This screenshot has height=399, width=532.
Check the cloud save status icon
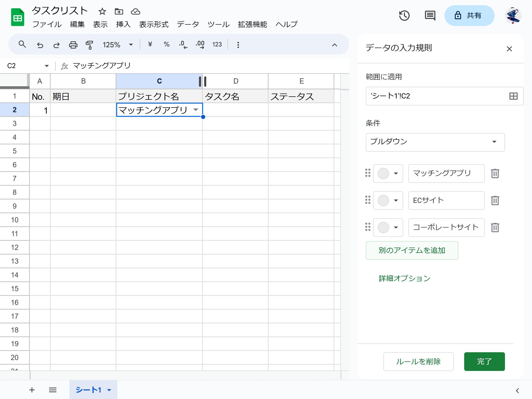136,11
